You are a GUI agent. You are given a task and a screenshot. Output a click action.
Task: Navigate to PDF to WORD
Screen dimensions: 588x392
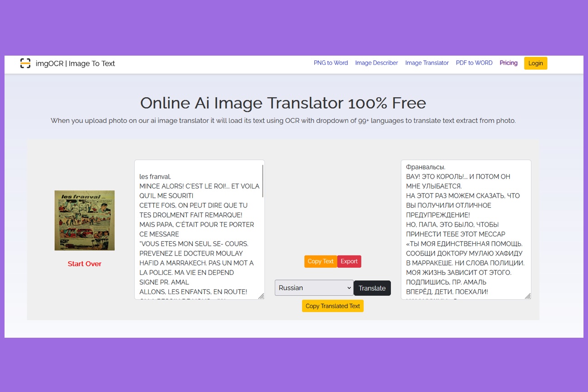pos(474,63)
